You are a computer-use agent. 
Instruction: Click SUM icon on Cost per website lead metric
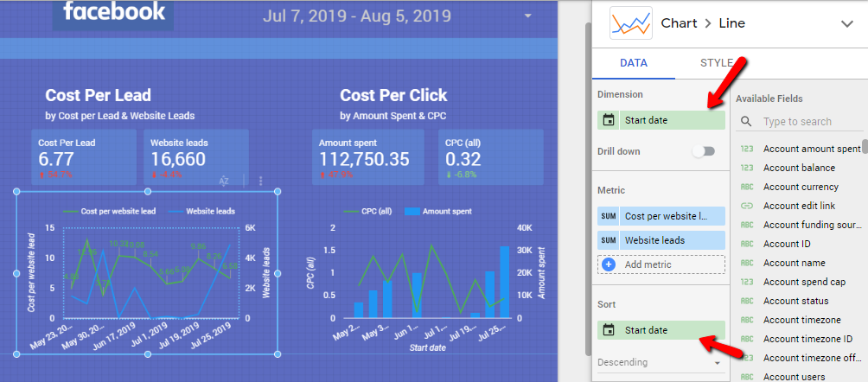[x=609, y=216]
